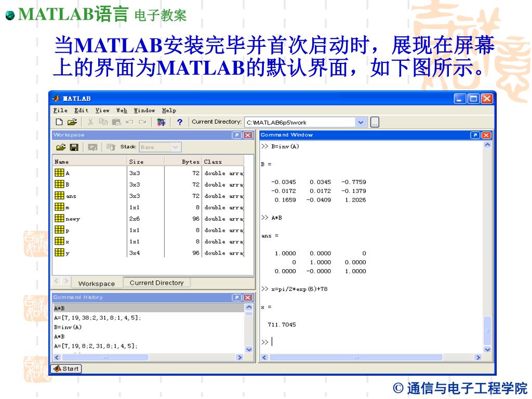The width and height of the screenshot is (532, 399).
Task: Click the New file icon in toolbar
Action: [59, 122]
